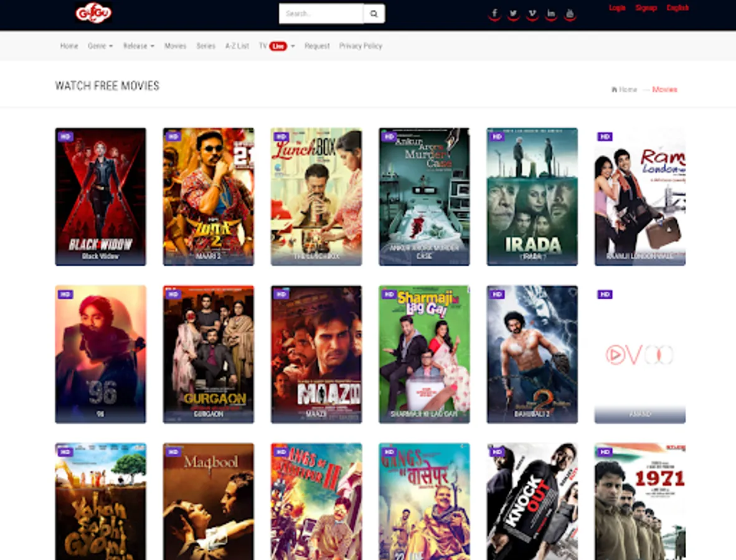Open the Irada movie poster
736x560 pixels.
[532, 197]
